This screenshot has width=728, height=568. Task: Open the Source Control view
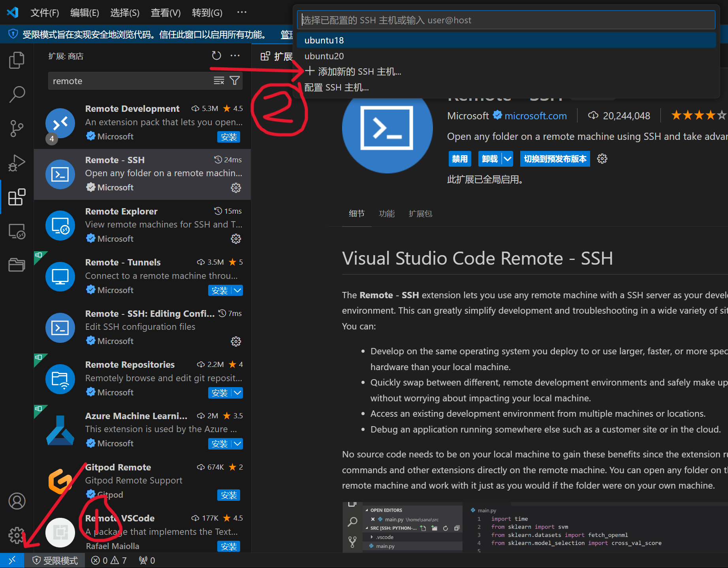[17, 129]
